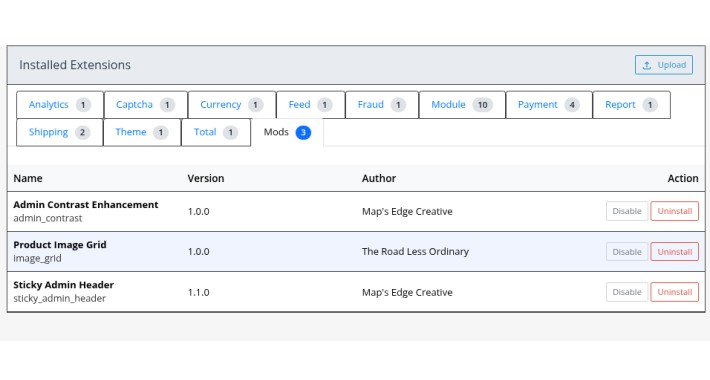Uninstall the Product Image Grid mod
Screen dimensions: 710x380
[674, 252]
